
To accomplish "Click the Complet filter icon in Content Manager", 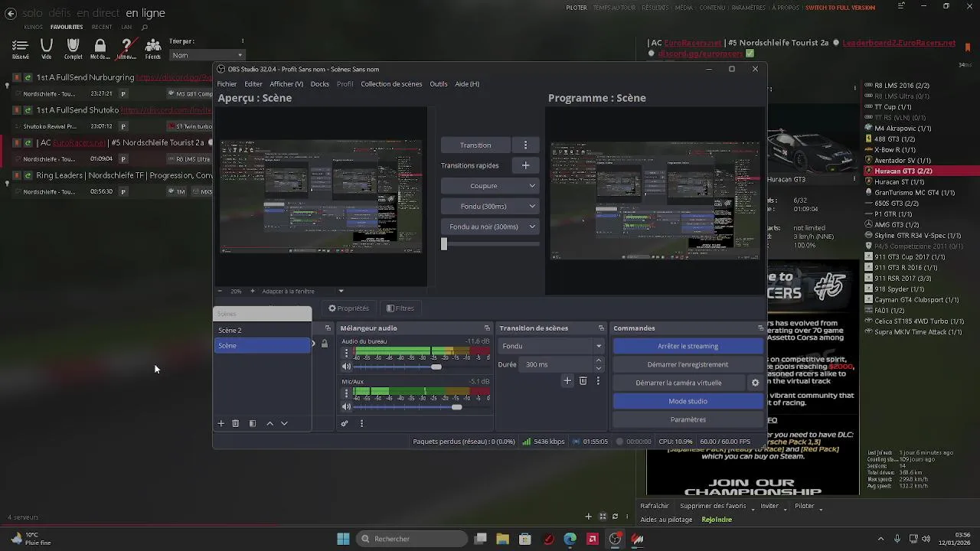I will (73, 49).
